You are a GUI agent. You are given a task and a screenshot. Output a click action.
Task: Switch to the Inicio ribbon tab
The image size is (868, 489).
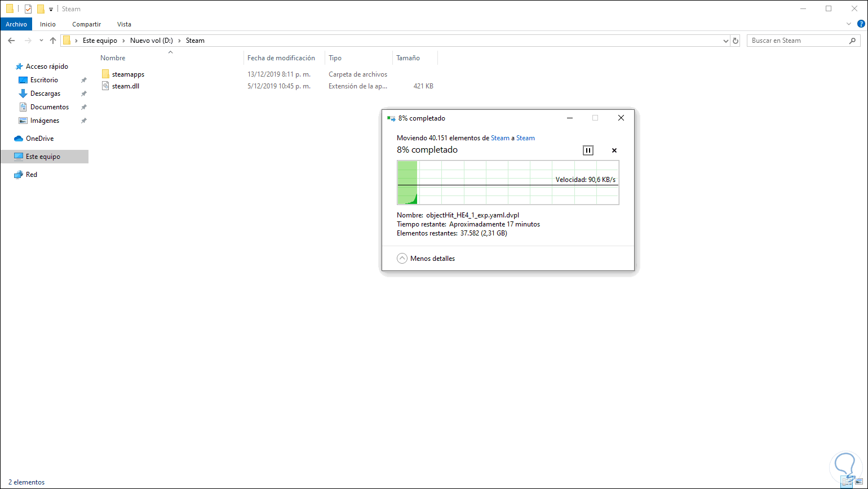pyautogui.click(x=48, y=24)
